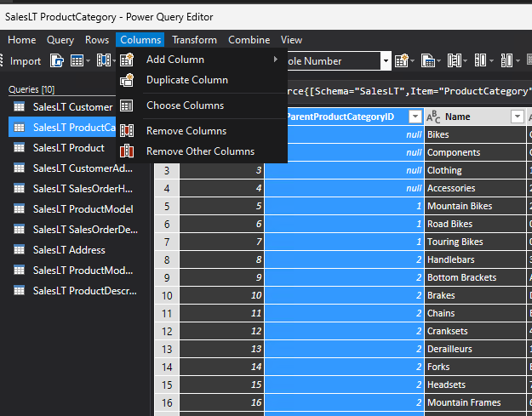Select Remove Other Columns menu entry

[202, 151]
